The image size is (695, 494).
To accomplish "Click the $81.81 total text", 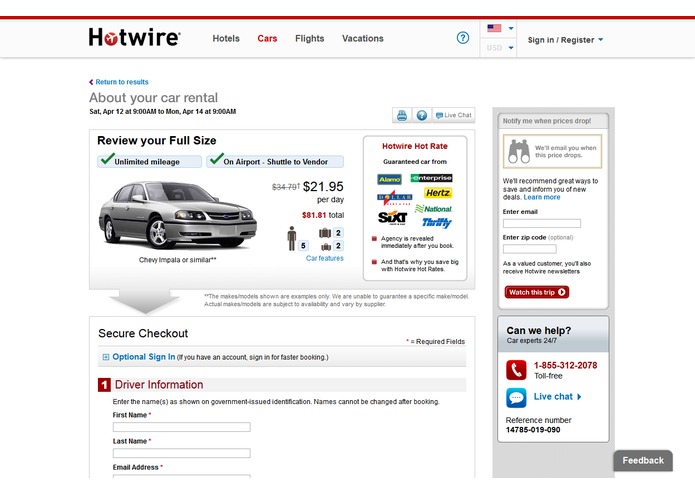I will [x=323, y=215].
